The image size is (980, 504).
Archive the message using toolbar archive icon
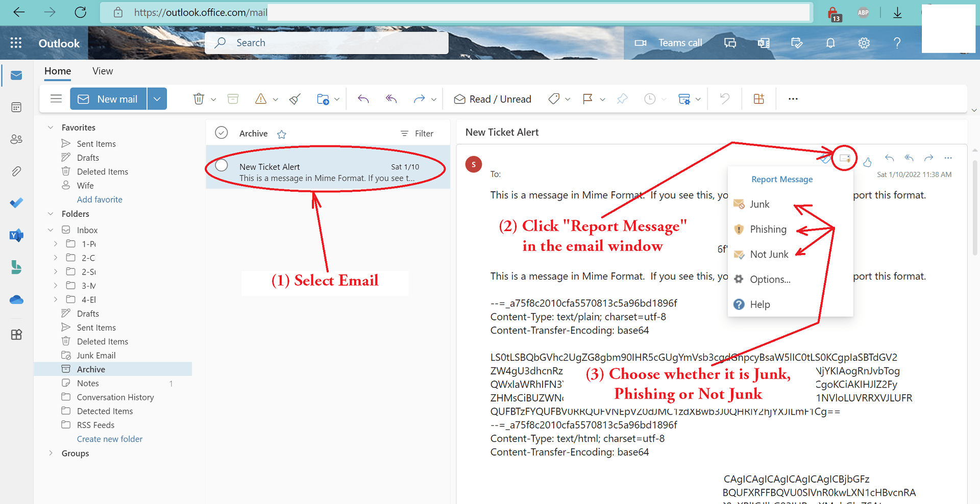pos(233,99)
